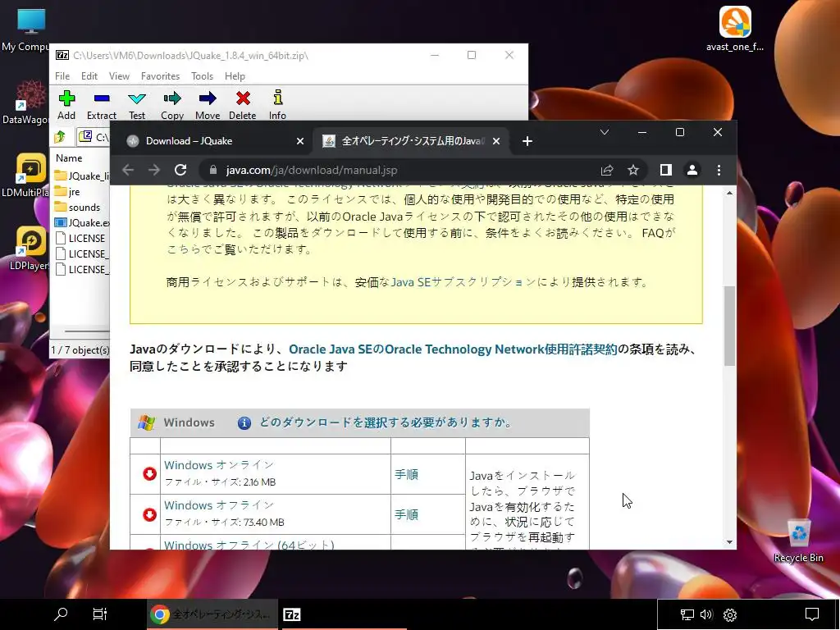Screen dimensions: 840x630
Task: Close the Java download tab
Action: coord(496,141)
